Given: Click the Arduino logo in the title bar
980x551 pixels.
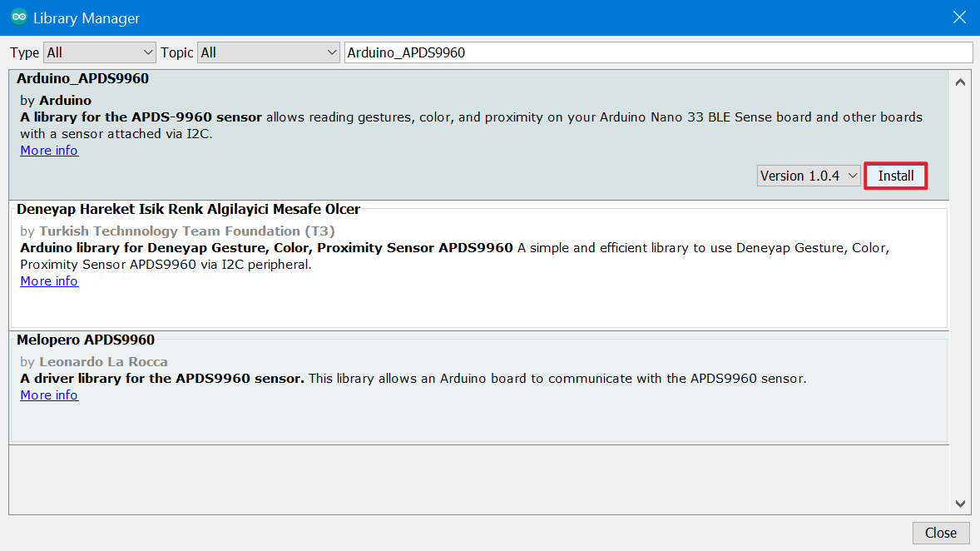Looking at the screenshot, I should pyautogui.click(x=19, y=17).
